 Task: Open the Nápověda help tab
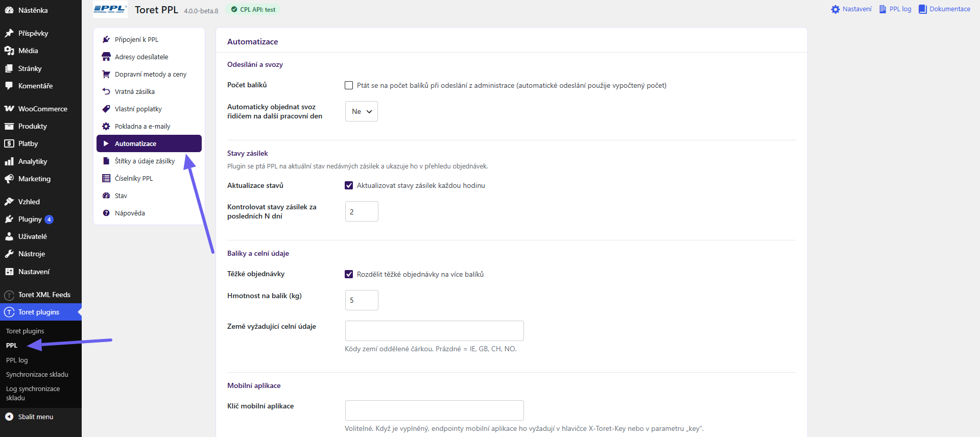click(x=149, y=213)
